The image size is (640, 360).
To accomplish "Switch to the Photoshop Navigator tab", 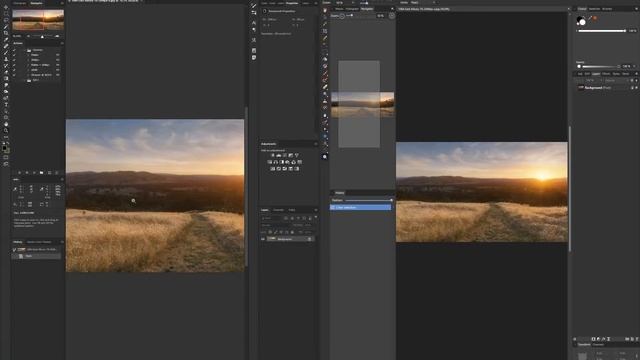I will [36, 3].
